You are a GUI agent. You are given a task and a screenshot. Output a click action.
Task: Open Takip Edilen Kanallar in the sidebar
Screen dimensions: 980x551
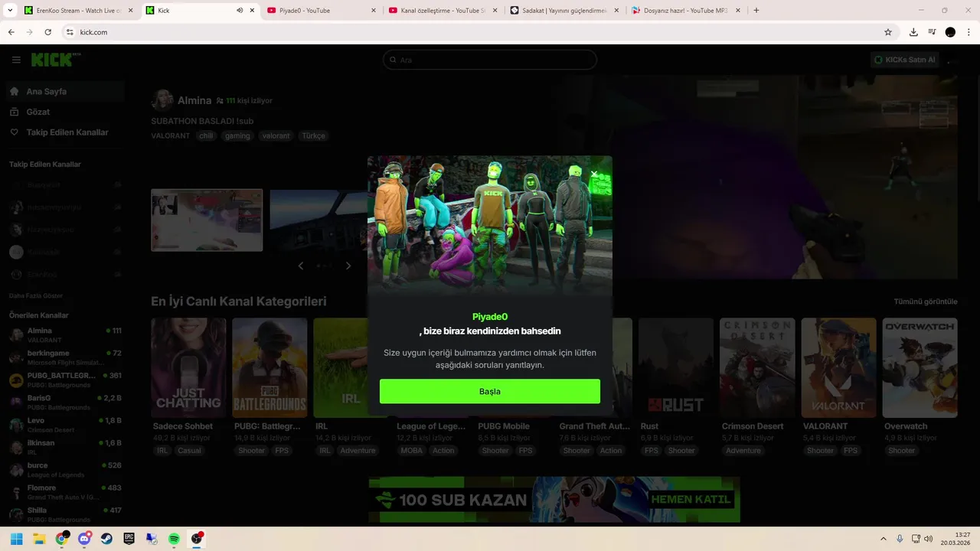tap(64, 132)
